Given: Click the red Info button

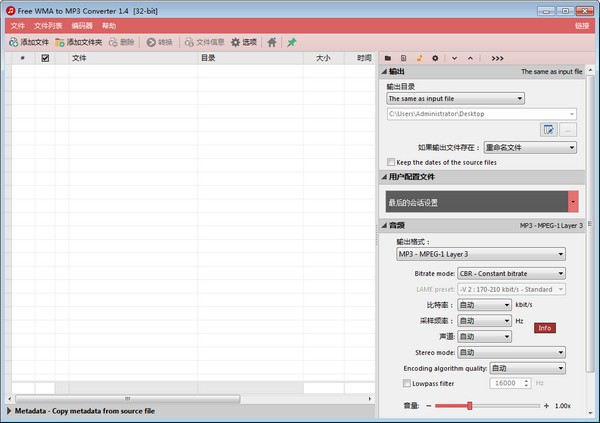Looking at the screenshot, I should tap(545, 327).
